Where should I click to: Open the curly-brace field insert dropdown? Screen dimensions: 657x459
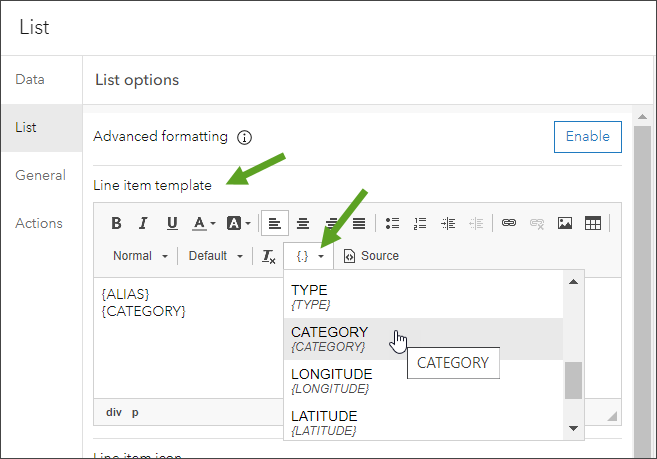pyautogui.click(x=310, y=256)
